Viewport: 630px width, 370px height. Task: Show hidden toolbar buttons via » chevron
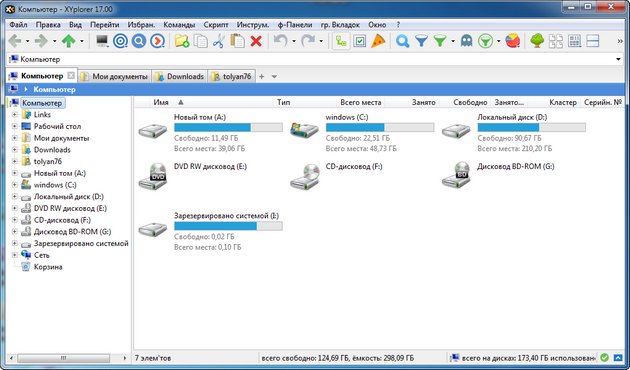pyautogui.click(x=620, y=41)
